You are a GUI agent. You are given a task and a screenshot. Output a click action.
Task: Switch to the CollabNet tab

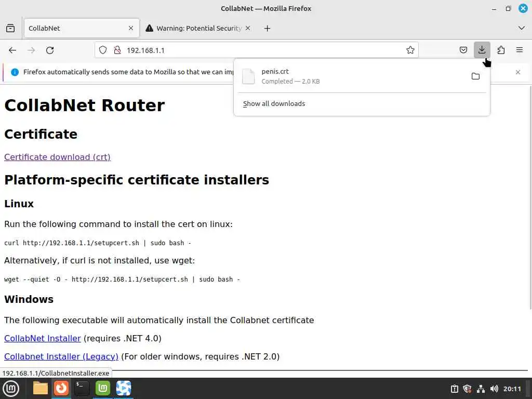click(82, 28)
